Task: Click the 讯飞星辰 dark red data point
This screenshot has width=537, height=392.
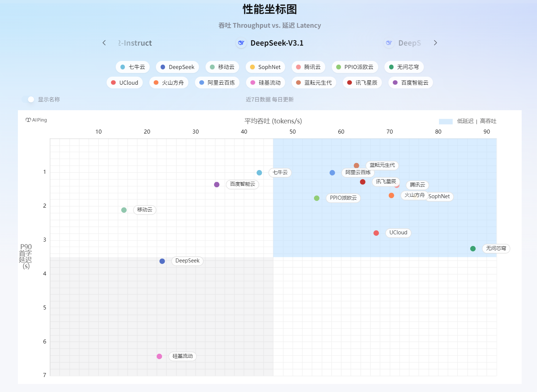Action: tap(363, 182)
